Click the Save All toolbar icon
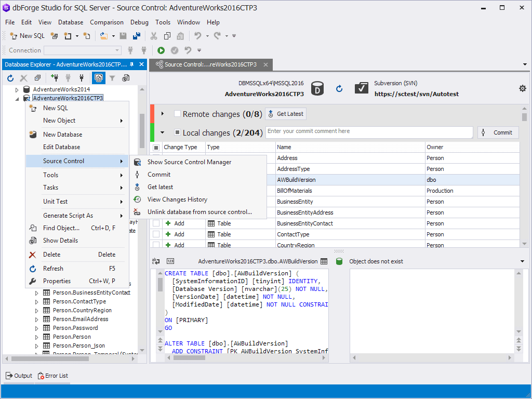The width and height of the screenshot is (532, 399). click(x=137, y=36)
